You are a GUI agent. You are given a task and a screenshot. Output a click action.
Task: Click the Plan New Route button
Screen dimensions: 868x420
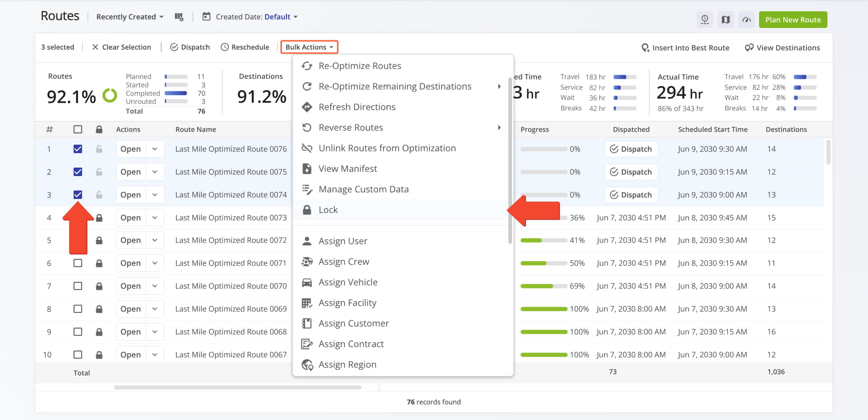point(793,20)
